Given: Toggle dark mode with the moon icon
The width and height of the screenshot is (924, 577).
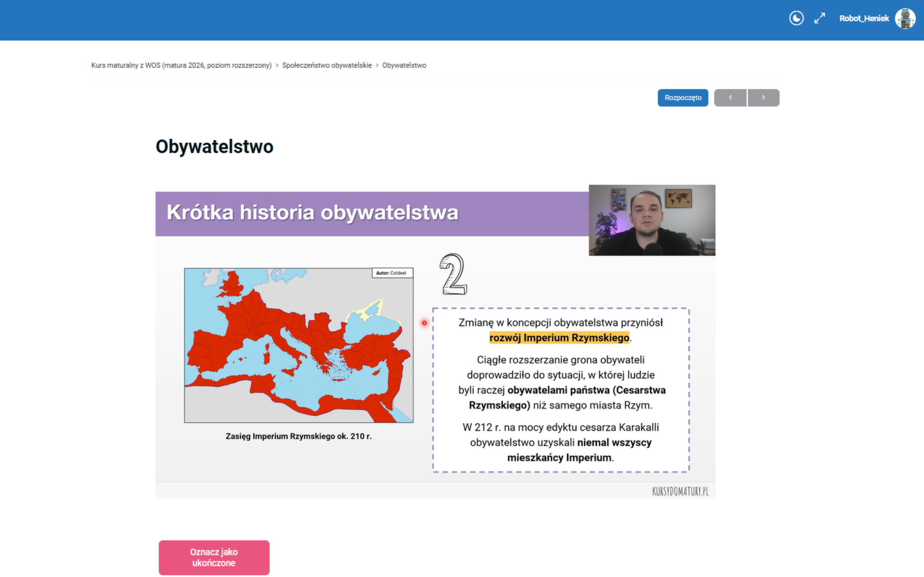Looking at the screenshot, I should tap(796, 18).
